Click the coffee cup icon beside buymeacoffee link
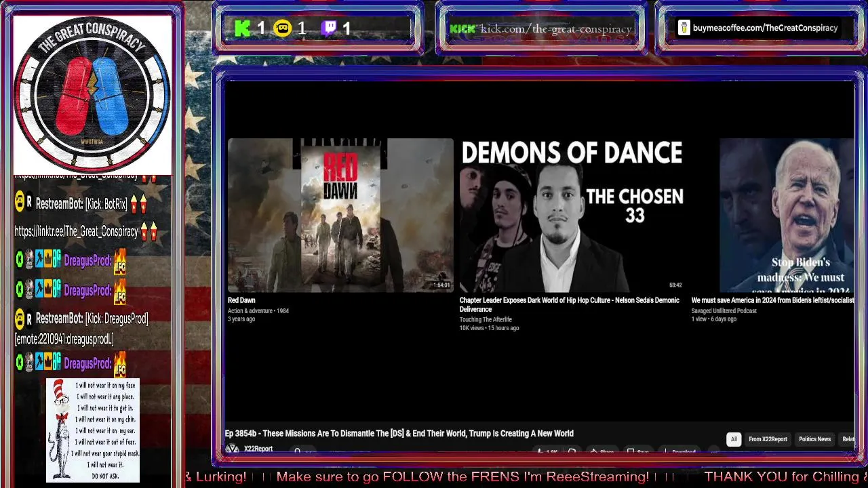Image resolution: width=868 pixels, height=488 pixels. pos(684,28)
